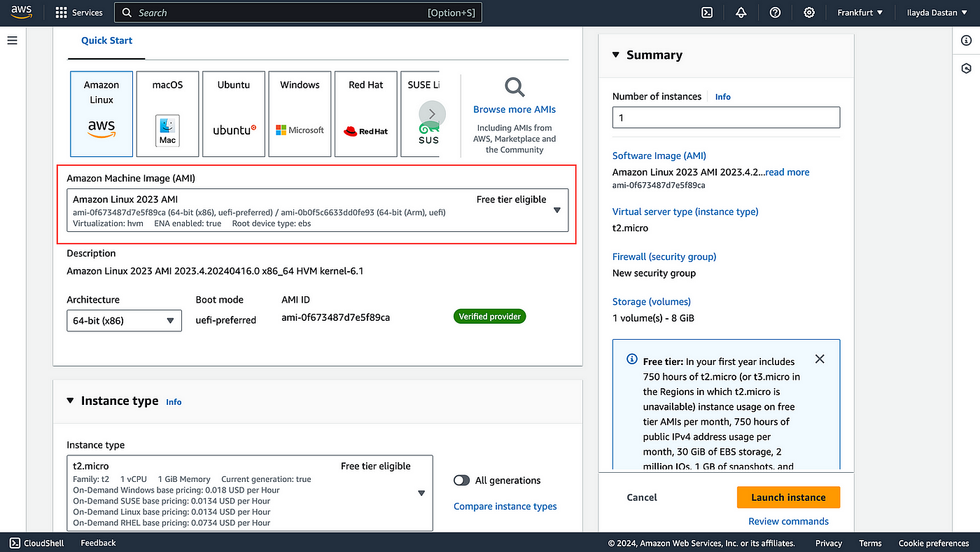
Task: Open the Terms footer link
Action: point(870,543)
